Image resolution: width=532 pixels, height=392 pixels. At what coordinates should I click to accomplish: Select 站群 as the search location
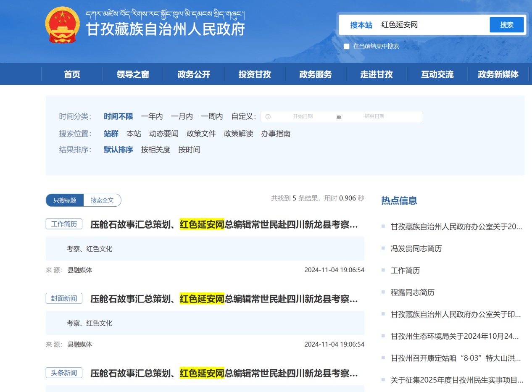(x=111, y=134)
